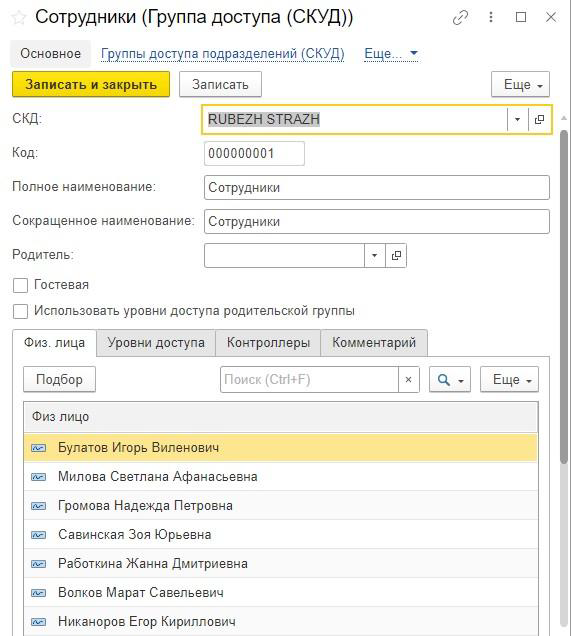Screen dimensions: 571x636
Task: Expand the СКД dropdown list
Action: pyautogui.click(x=517, y=119)
